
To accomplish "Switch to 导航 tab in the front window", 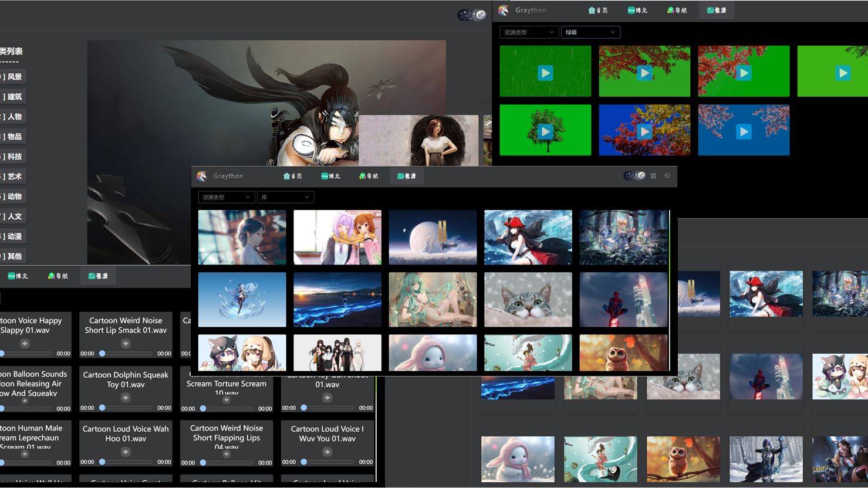I will click(x=369, y=176).
